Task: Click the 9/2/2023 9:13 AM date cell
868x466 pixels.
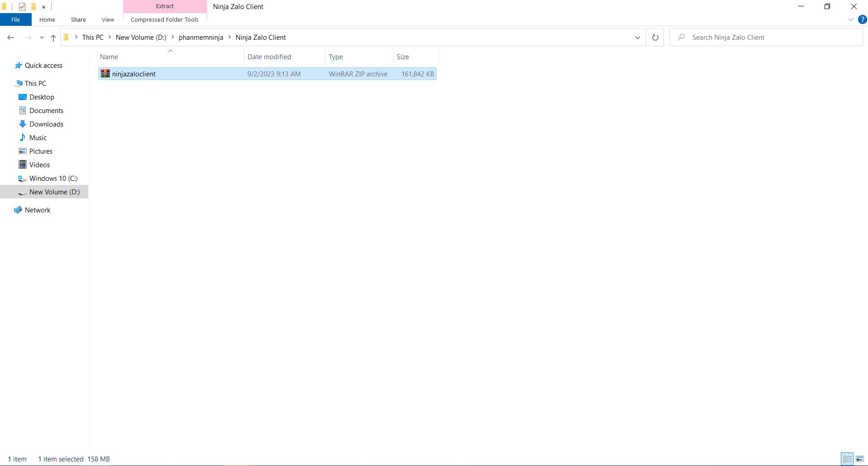Action: pyautogui.click(x=274, y=74)
